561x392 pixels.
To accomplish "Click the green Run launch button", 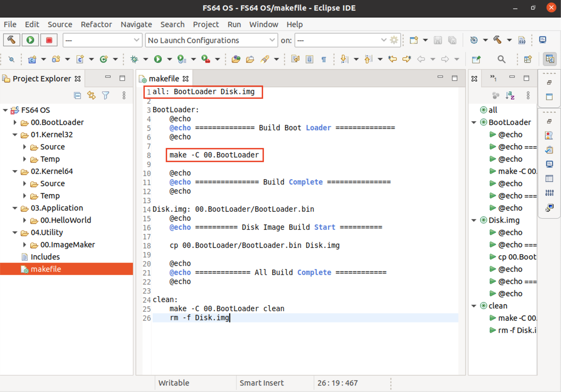I will tap(30, 40).
